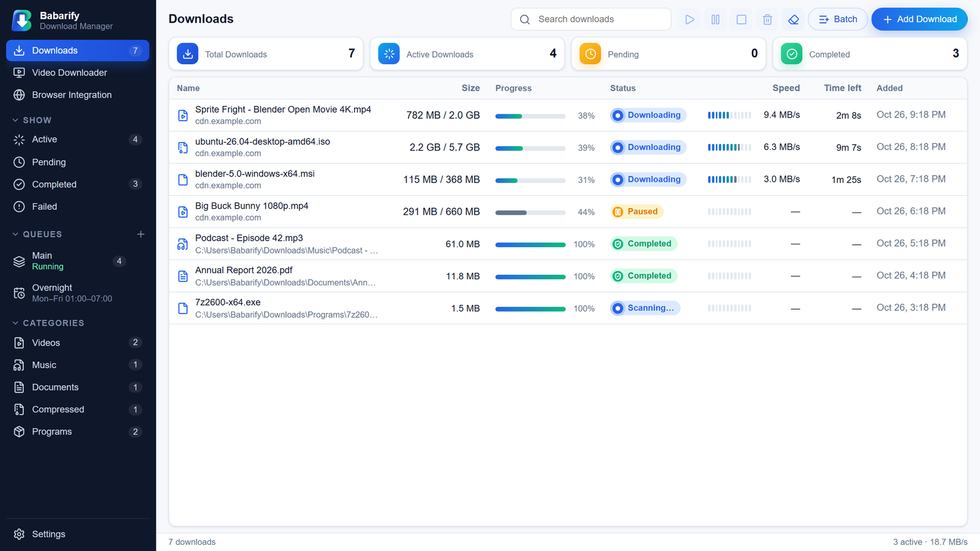Click the Scanning status badge
Viewport: 980px width, 551px height.
(x=645, y=308)
